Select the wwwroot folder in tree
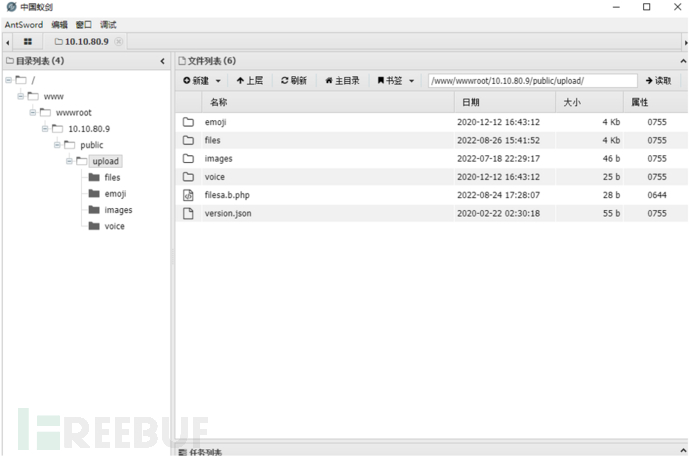Viewport: 690px width, 457px height. 73,113
